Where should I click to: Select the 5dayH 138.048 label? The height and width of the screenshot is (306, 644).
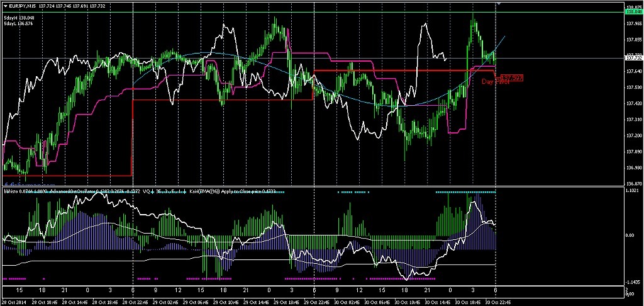click(x=19, y=18)
